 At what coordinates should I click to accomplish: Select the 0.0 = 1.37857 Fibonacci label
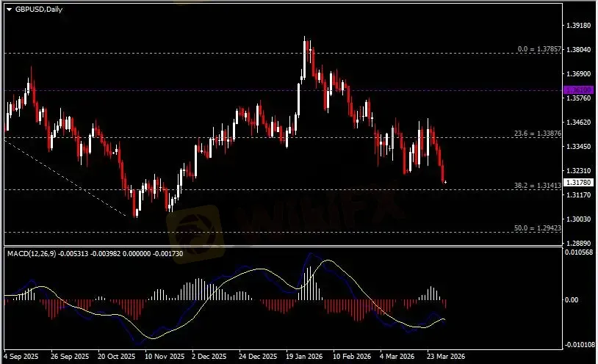(x=539, y=49)
